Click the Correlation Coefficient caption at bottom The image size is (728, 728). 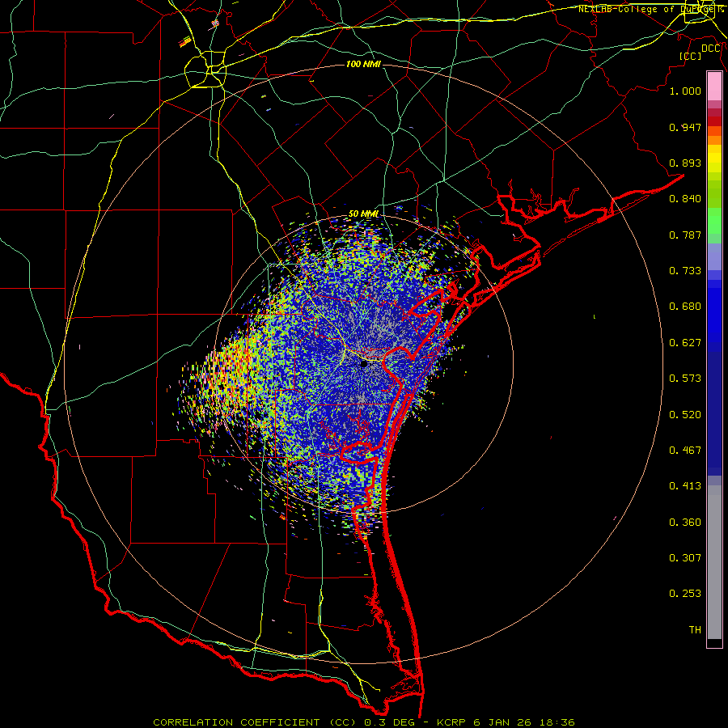363,722
